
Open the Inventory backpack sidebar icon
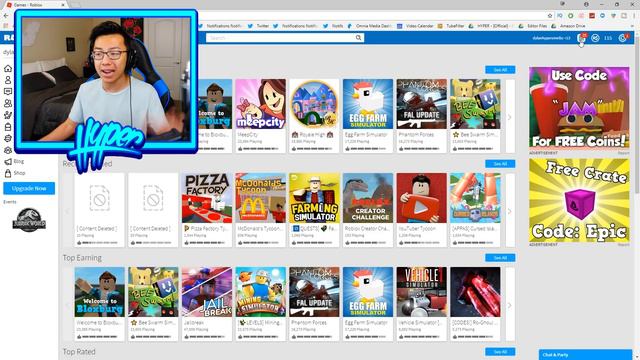[8, 127]
